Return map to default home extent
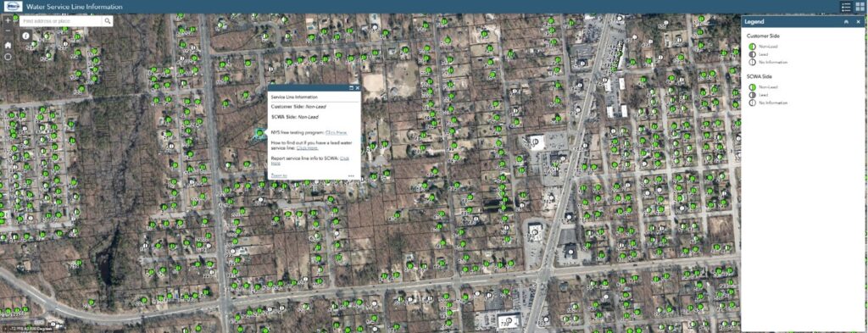868x333 pixels. coord(8,45)
